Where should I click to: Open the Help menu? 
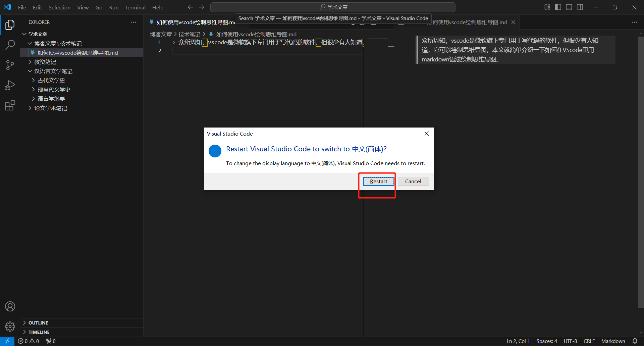(x=158, y=7)
